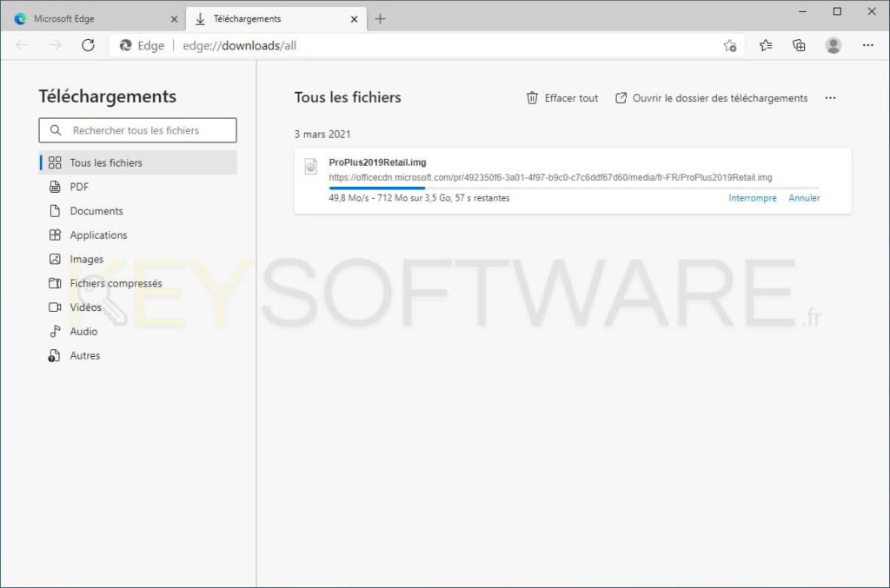Open a new tab with plus button
Viewport: 890px width, 588px height.
(381, 19)
